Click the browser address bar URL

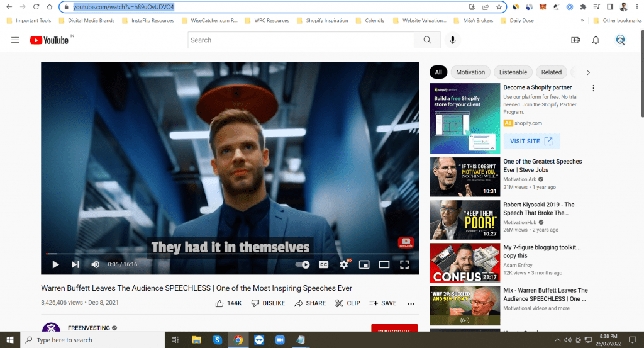pos(124,7)
